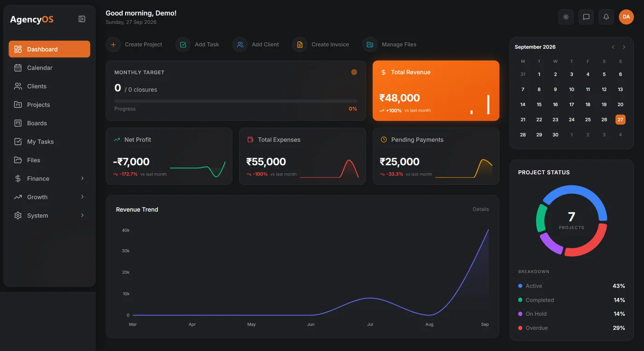The image size is (644, 351).
Task: Click the On Hold breakdown row
Action: coord(572,314)
